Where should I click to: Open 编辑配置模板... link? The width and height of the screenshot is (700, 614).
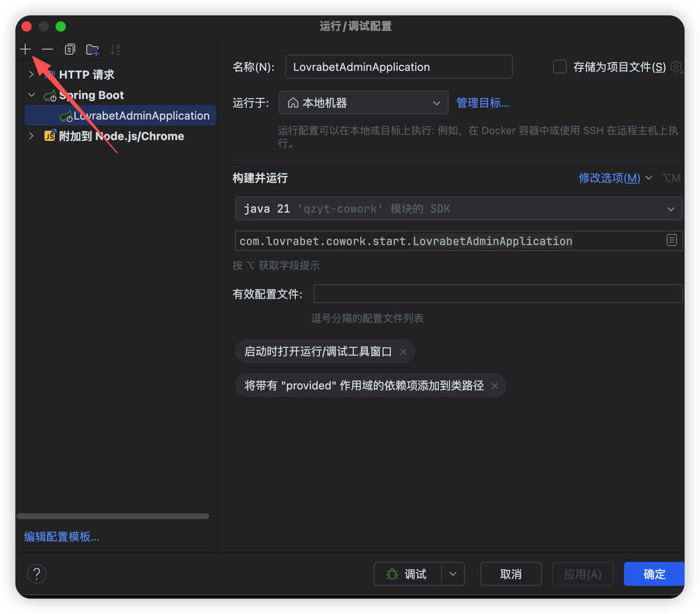coord(62,536)
